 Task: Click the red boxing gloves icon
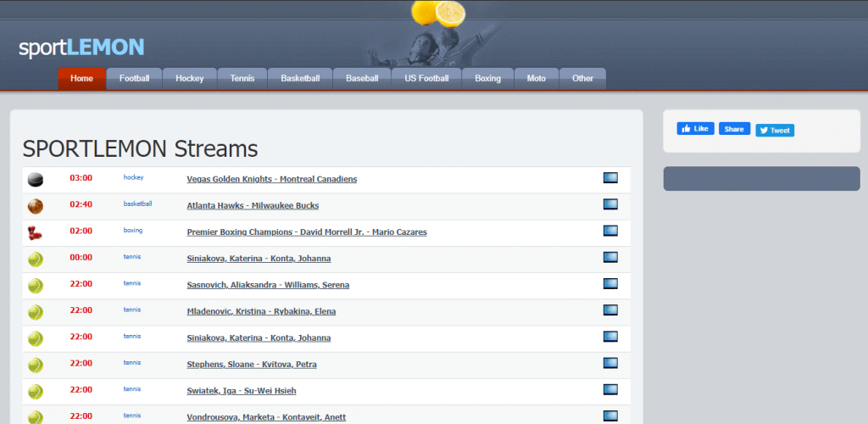[35, 233]
